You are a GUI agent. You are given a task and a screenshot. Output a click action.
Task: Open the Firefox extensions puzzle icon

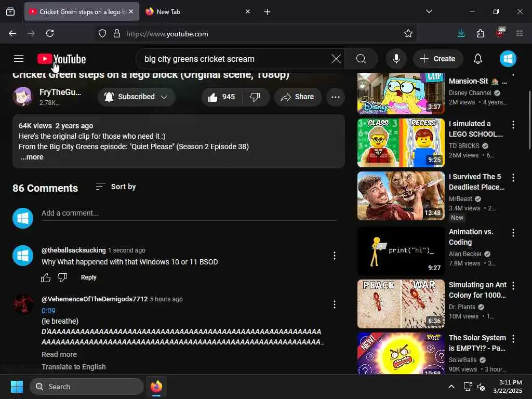tap(480, 33)
